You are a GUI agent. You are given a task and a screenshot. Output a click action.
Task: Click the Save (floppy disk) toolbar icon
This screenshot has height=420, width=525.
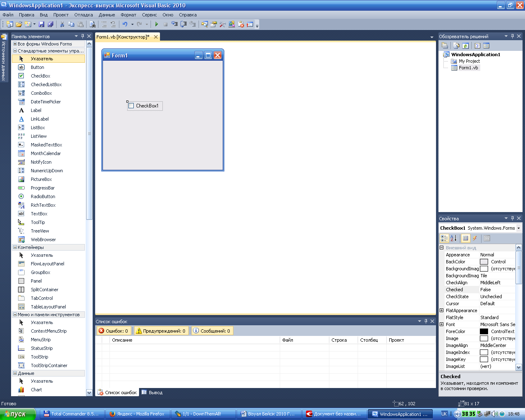41,24
